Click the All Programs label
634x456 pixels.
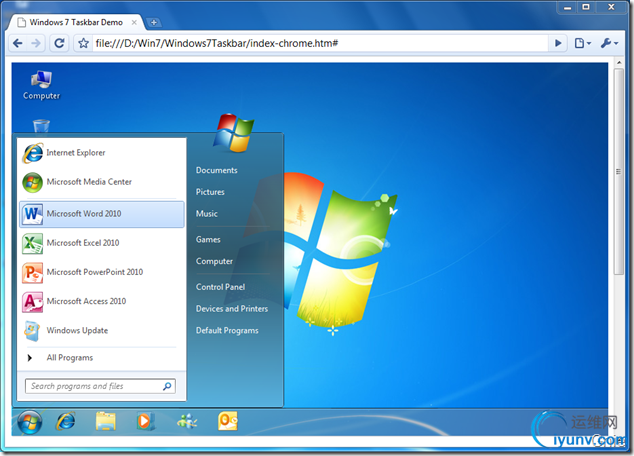(70, 358)
